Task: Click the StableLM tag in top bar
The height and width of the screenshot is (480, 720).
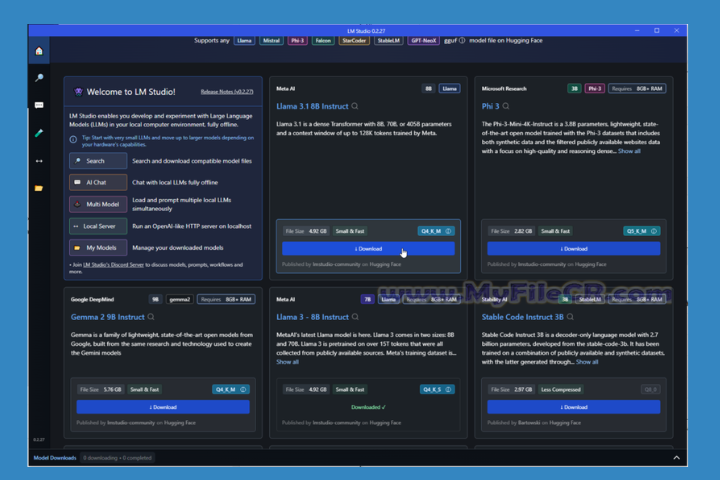Action: (388, 40)
